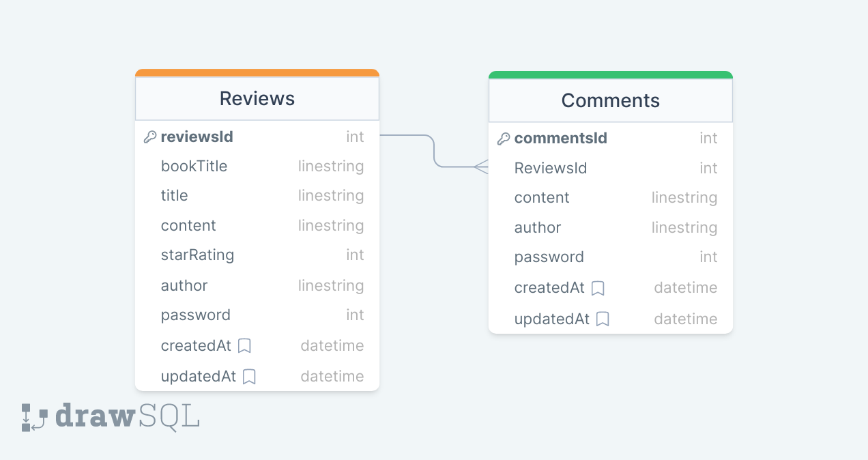Click the bookmark icon next to Reviews createdAt
Image resolution: width=868 pixels, height=460 pixels.
[x=244, y=346]
